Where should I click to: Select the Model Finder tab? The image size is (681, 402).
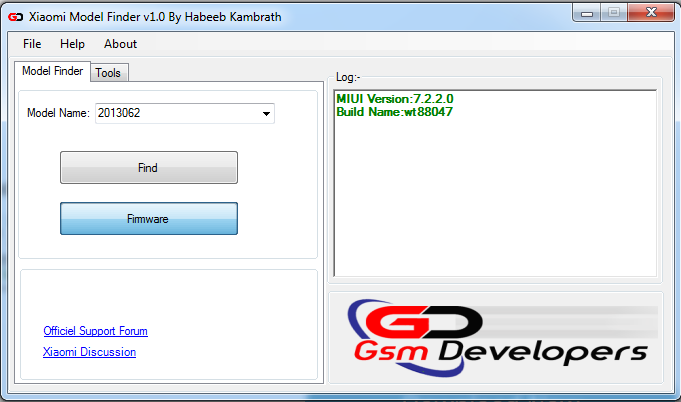(x=53, y=71)
